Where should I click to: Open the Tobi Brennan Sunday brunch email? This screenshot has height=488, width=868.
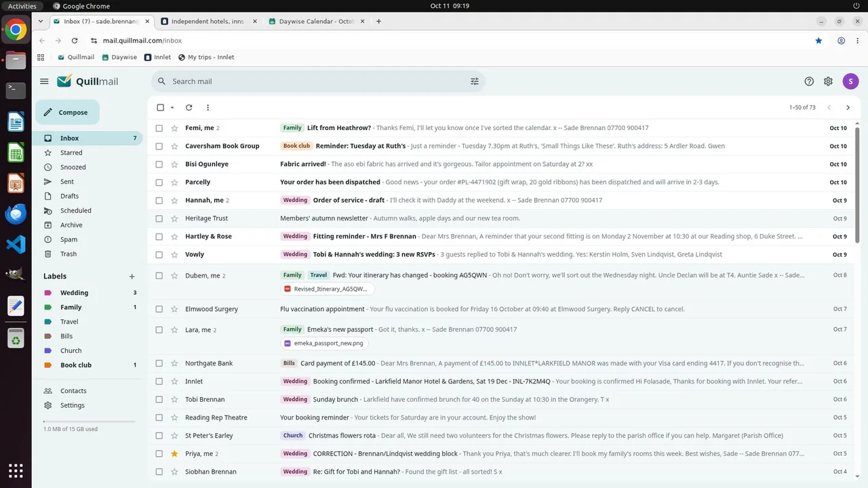[x=501, y=399]
